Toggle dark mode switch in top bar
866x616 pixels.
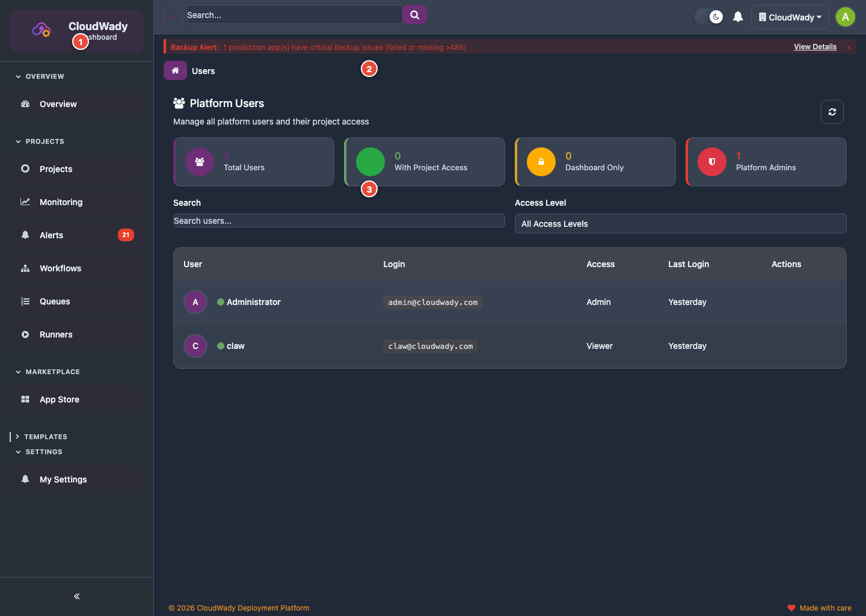point(710,17)
